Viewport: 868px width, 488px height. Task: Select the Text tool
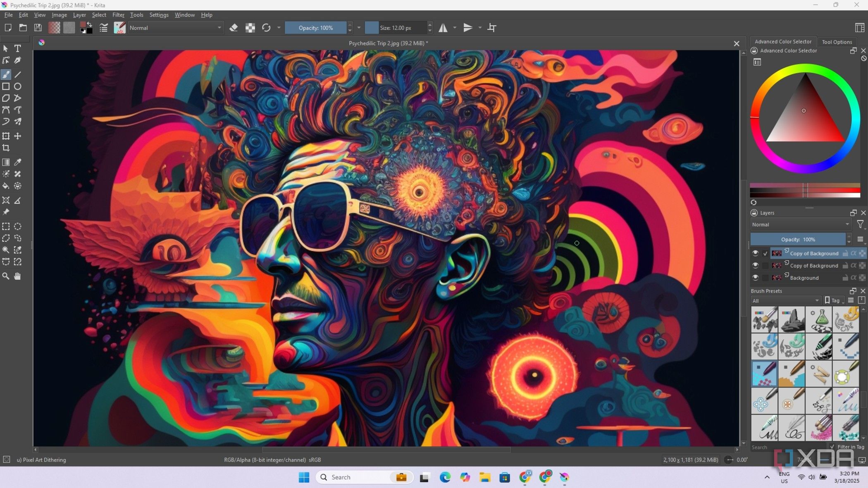point(17,48)
